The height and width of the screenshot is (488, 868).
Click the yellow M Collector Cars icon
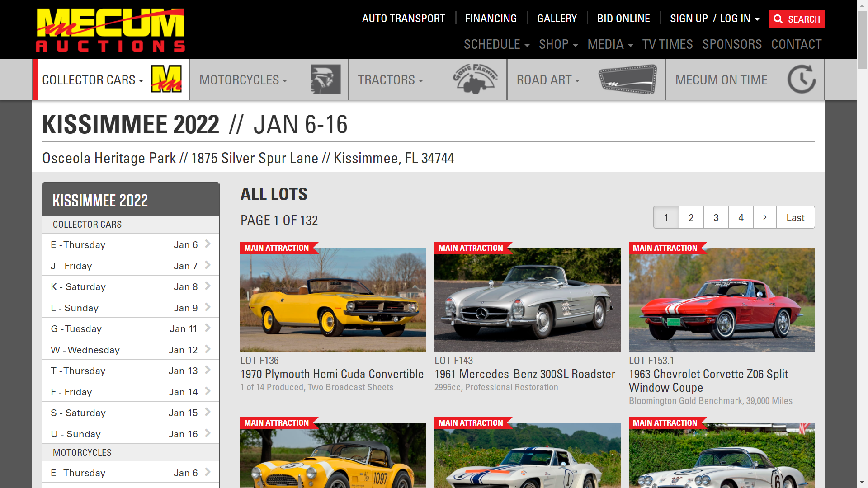(166, 80)
